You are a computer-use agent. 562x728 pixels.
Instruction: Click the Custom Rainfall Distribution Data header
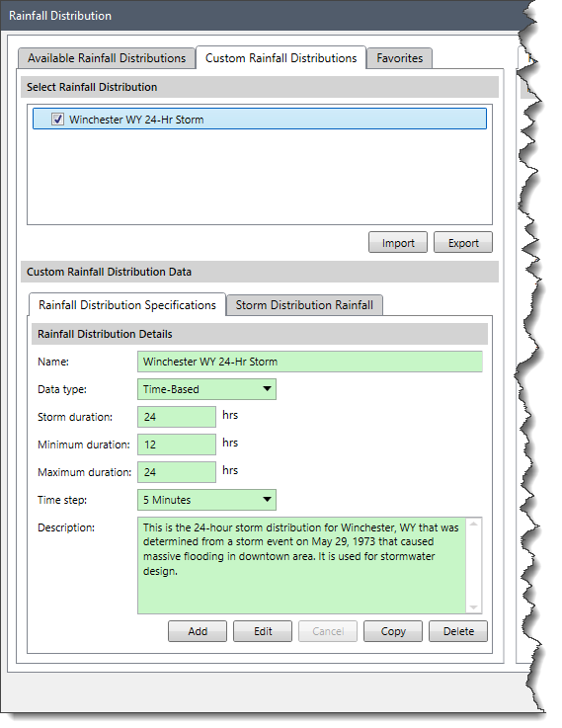point(260,272)
